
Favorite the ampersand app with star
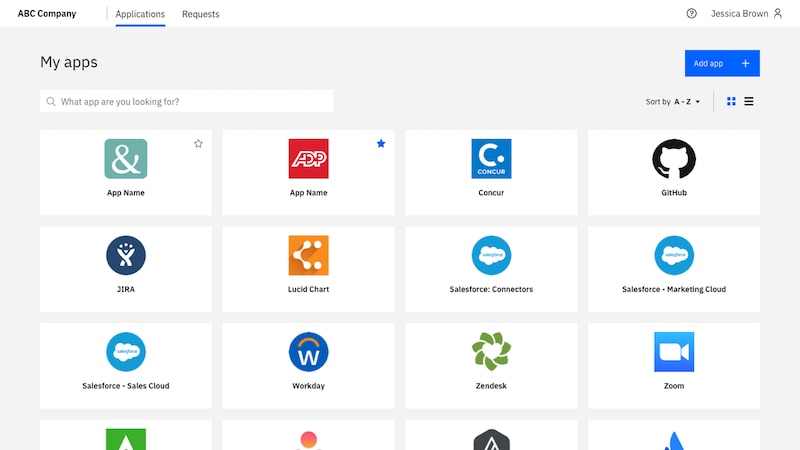click(198, 143)
